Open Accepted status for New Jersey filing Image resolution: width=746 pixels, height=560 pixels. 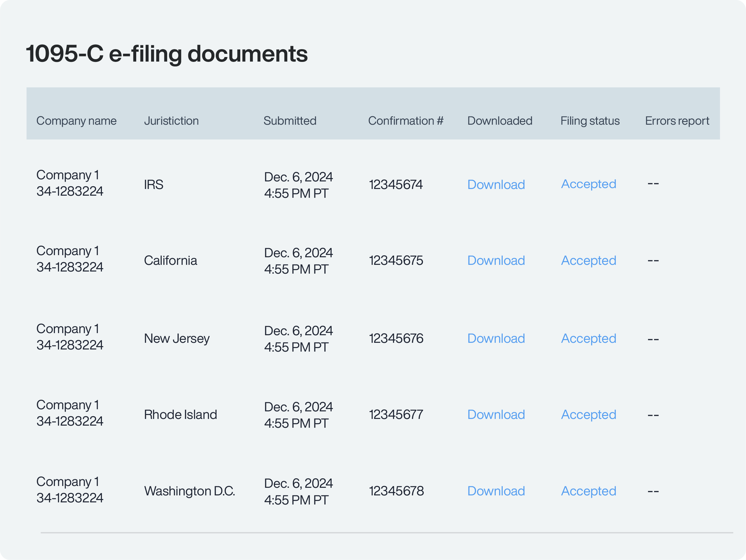click(x=588, y=338)
